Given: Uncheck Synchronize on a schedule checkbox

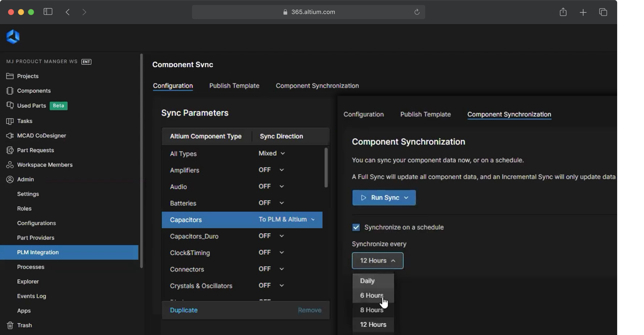Looking at the screenshot, I should tap(356, 227).
